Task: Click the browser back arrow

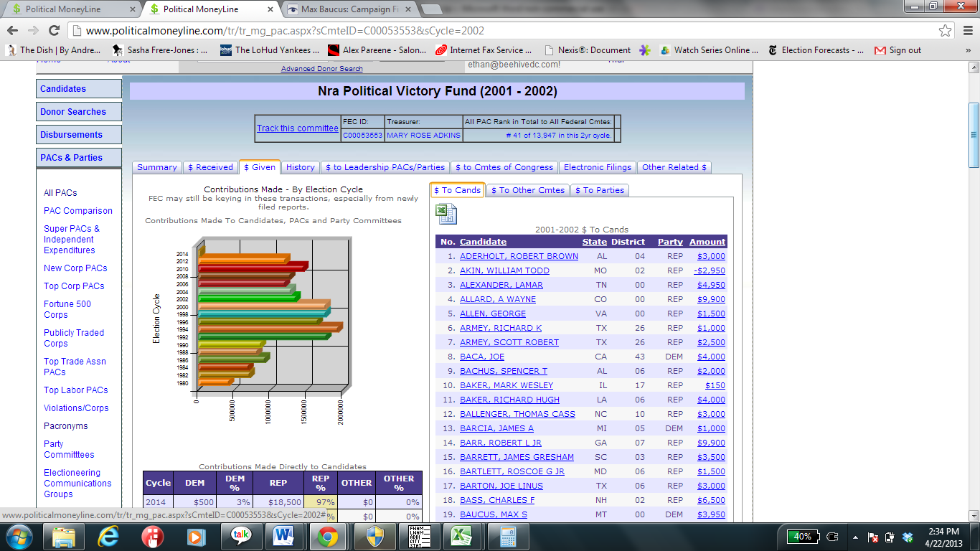Action: pos(12,31)
